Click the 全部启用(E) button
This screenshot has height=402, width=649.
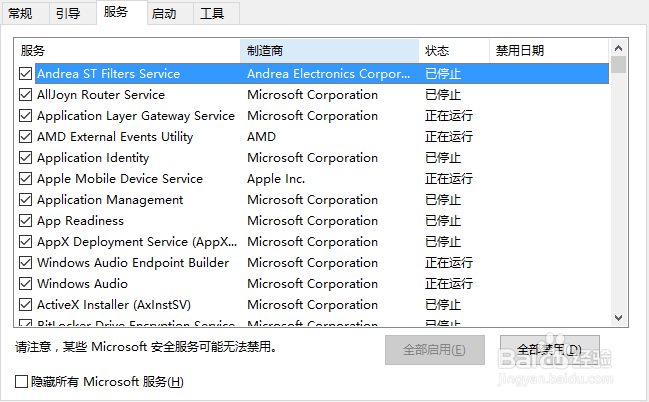[435, 350]
